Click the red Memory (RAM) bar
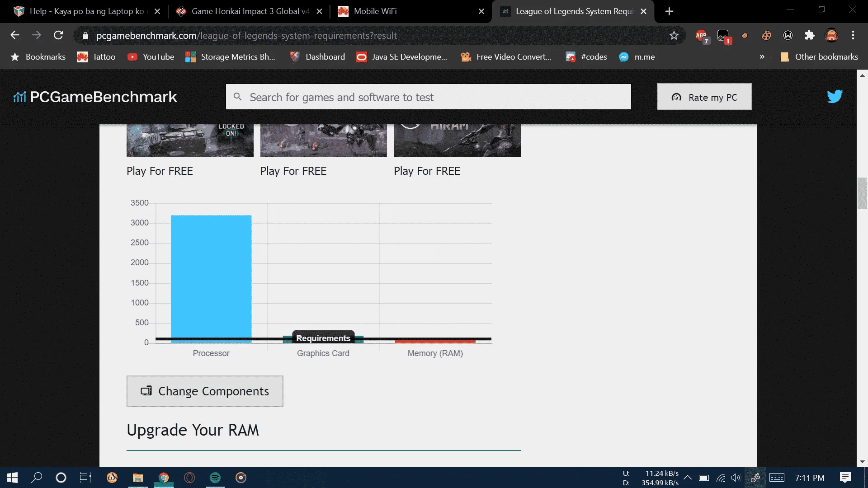 click(x=435, y=341)
